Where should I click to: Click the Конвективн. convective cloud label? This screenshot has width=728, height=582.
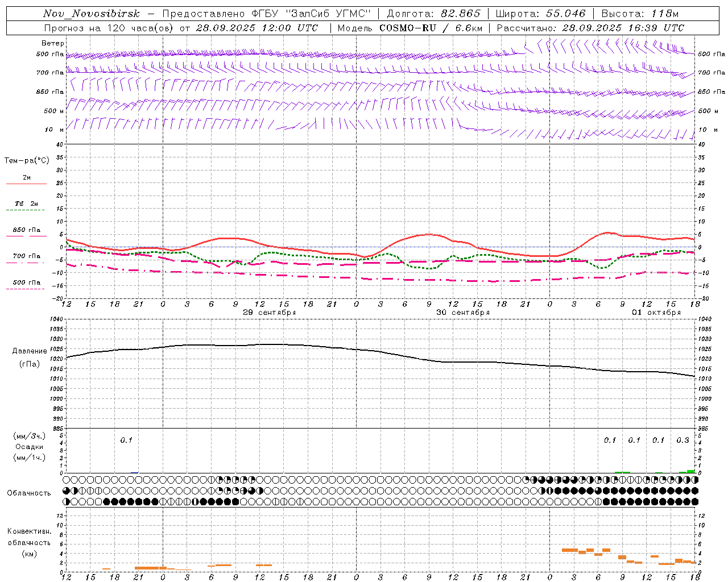point(30,531)
